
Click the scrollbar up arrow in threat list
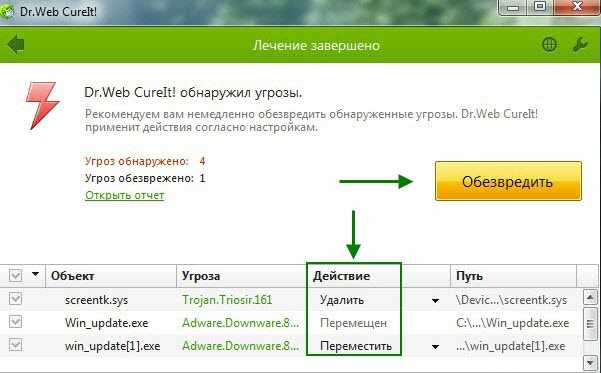[590, 297]
